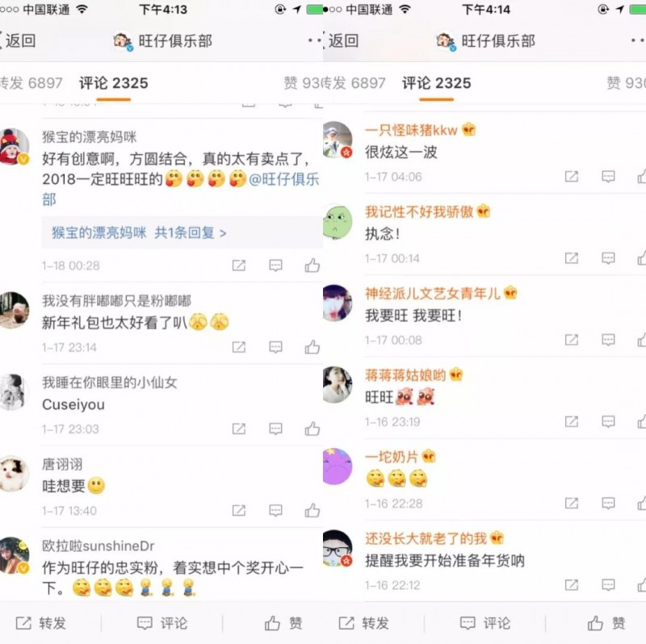
Task: Like 唐诩诩's comment 哇想要
Action: point(313,511)
